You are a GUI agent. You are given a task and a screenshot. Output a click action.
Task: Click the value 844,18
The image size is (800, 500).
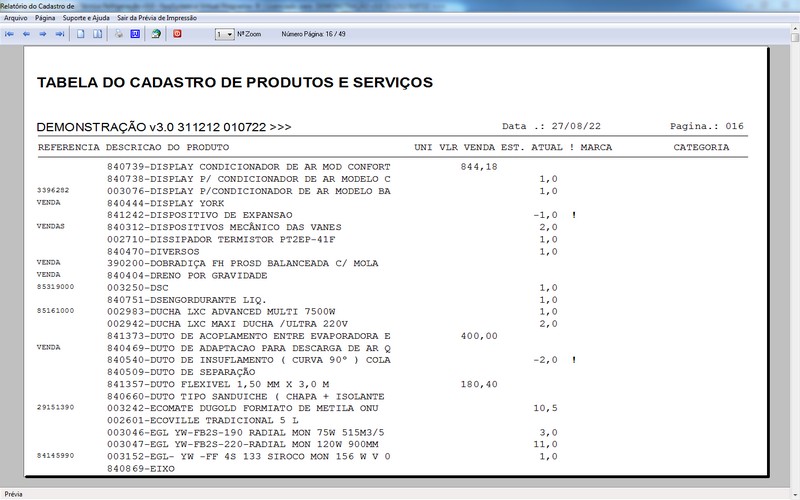coord(479,167)
